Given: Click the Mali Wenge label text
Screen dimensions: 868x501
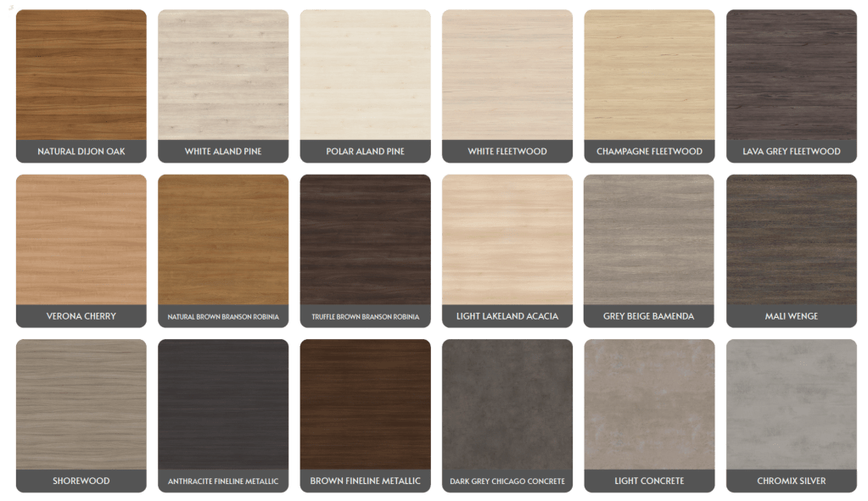Looking at the screenshot, I should point(791,316).
